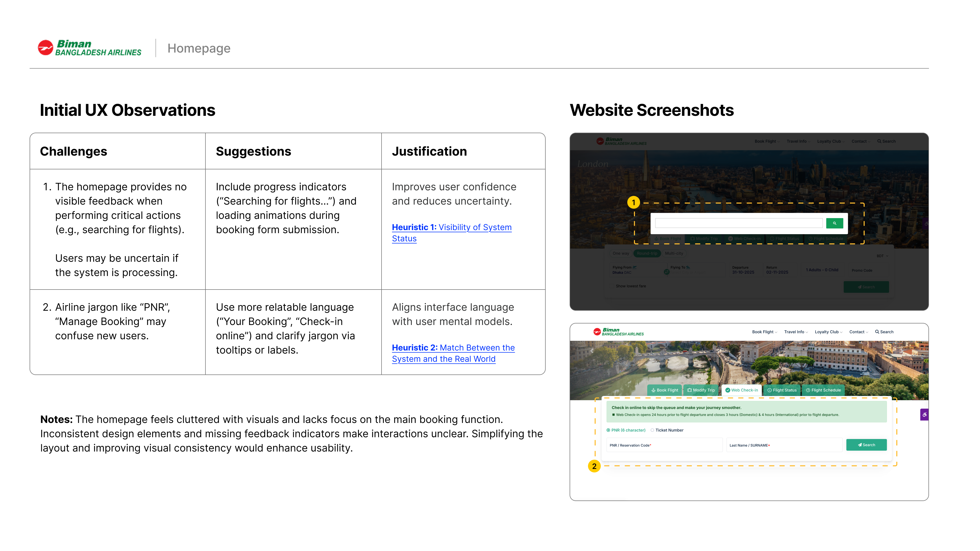Viewport: 980px width, 551px height.
Task: Switch to the bright Flight Status tab
Action: tap(782, 390)
